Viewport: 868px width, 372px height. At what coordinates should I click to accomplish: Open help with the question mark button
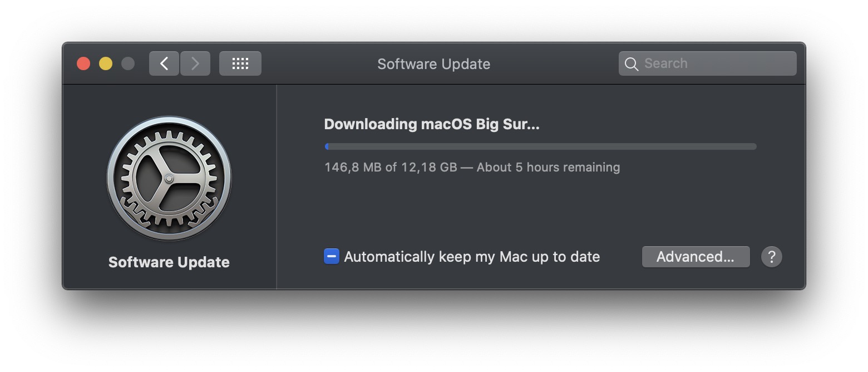click(x=771, y=257)
